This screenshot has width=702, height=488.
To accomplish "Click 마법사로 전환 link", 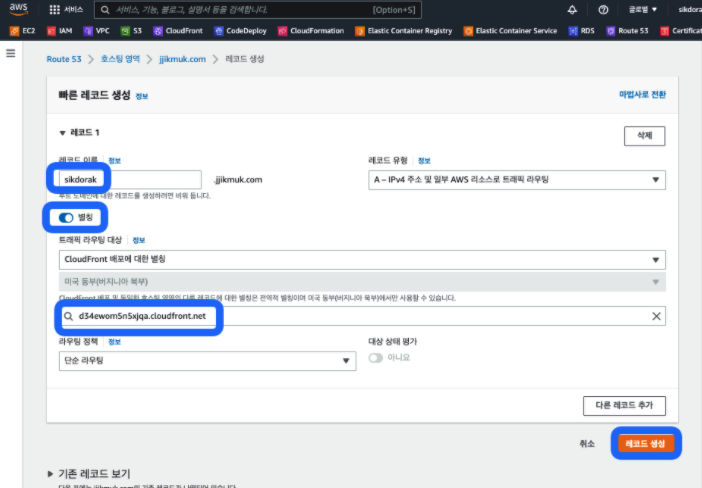I will (x=642, y=94).
